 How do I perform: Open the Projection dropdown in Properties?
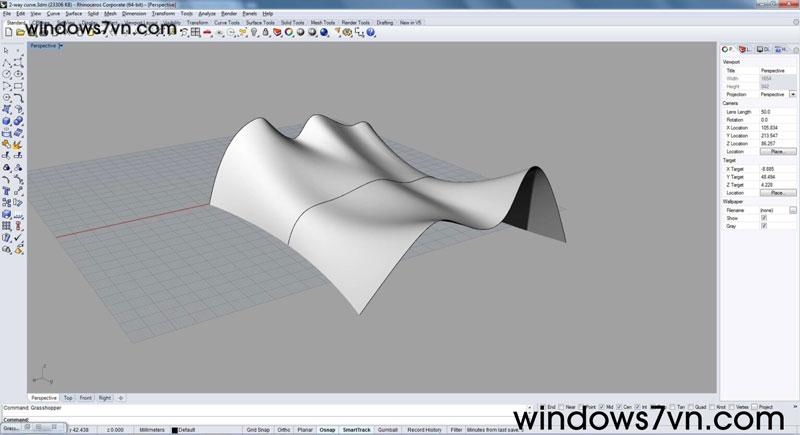793,94
